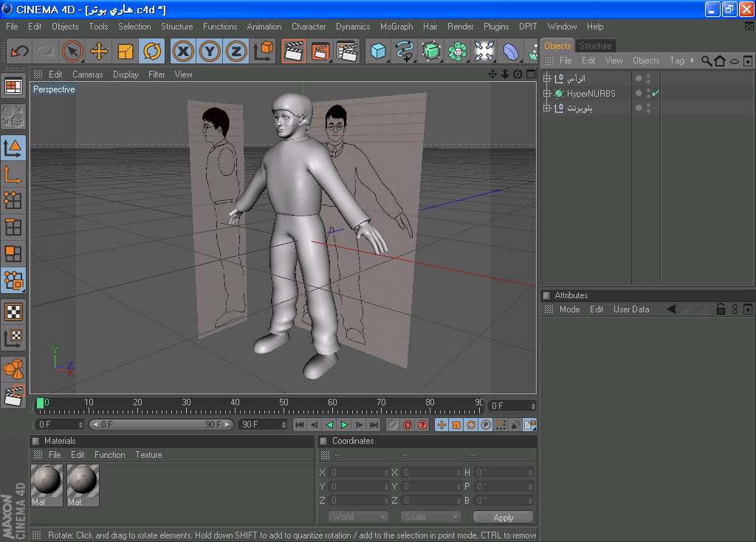This screenshot has height=542, width=756.
Task: Click the highlighted Use Object tool icon
Action: (13, 280)
